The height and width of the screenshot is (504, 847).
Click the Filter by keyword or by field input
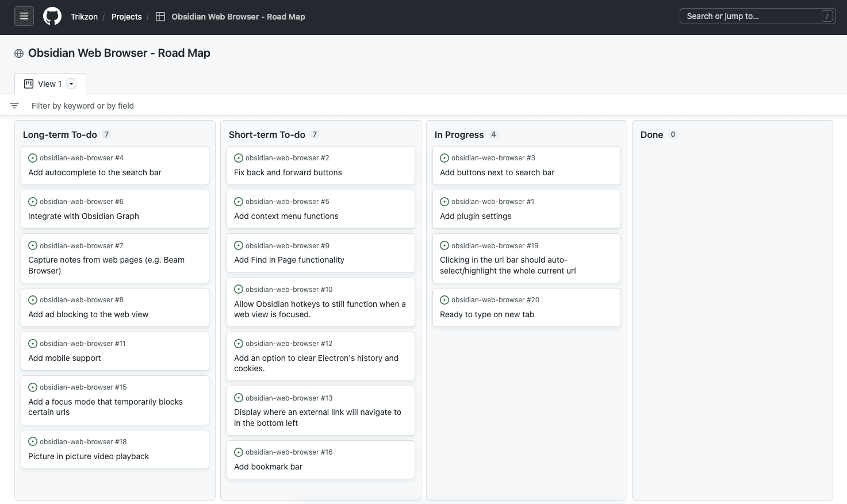(83, 106)
